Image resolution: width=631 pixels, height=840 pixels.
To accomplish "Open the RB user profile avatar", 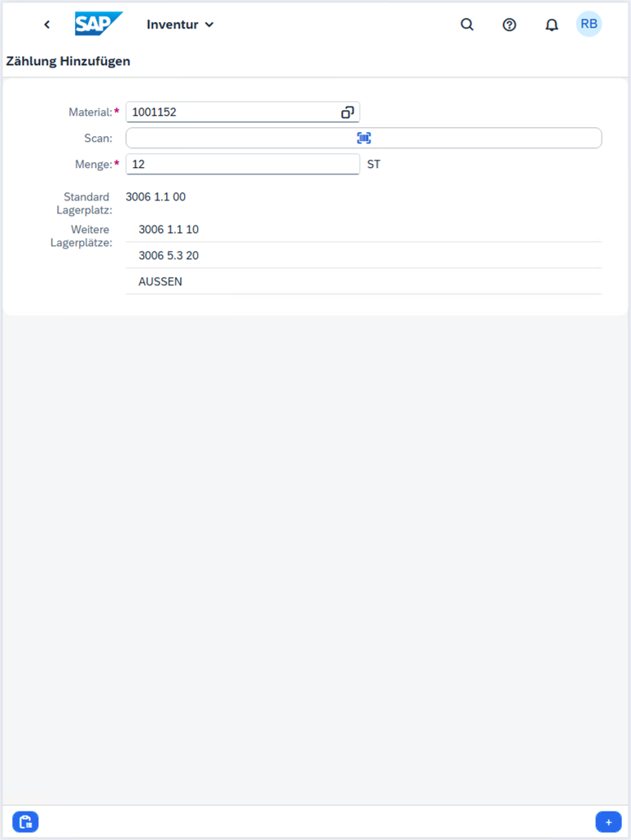I will [589, 24].
